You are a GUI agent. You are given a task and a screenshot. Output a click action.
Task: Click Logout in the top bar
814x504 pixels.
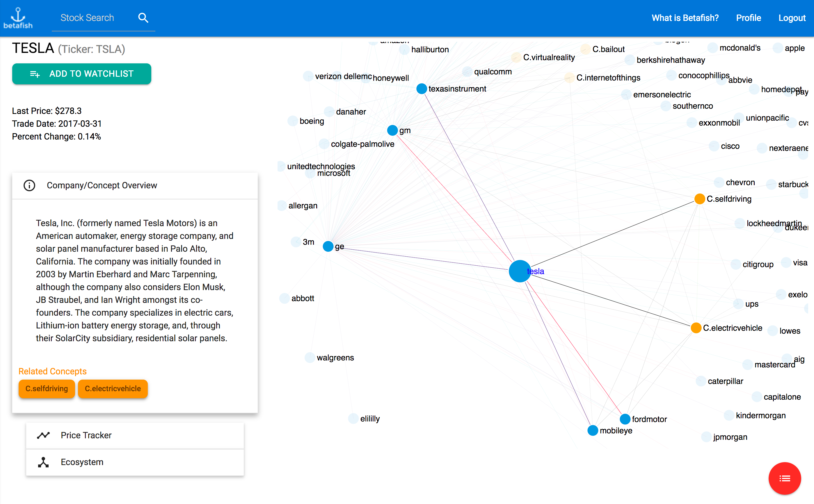pos(792,18)
